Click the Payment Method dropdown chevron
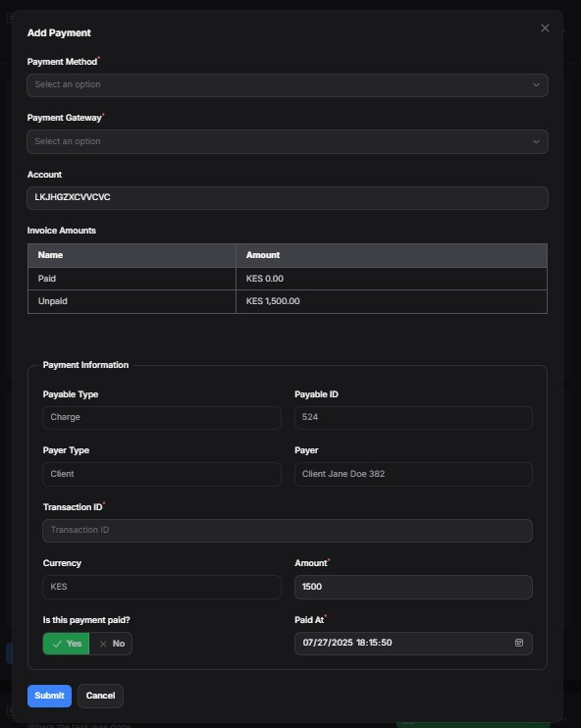Viewport: 581px width, 728px height. [x=536, y=85]
